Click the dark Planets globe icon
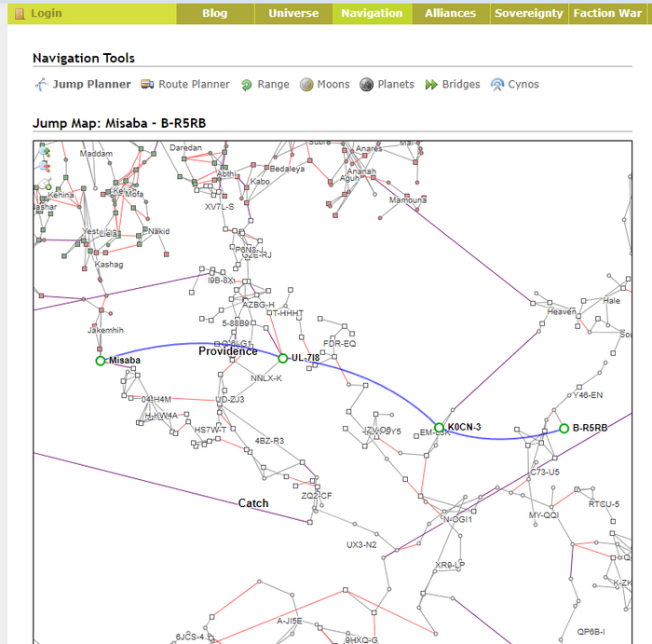The height and width of the screenshot is (644, 652). point(366,85)
